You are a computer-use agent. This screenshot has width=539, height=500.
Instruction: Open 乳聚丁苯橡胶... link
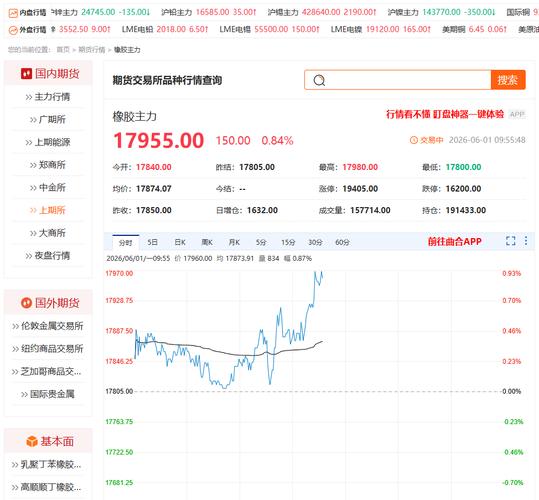tap(47, 465)
